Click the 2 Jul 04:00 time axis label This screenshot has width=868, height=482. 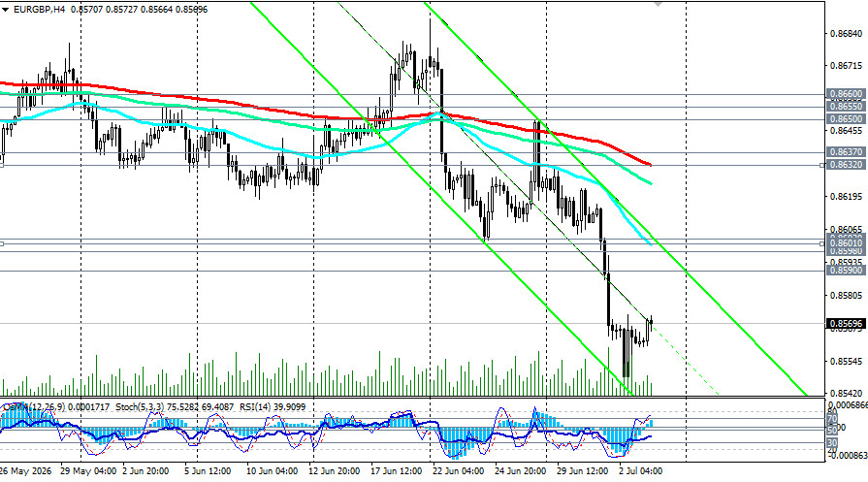click(640, 471)
